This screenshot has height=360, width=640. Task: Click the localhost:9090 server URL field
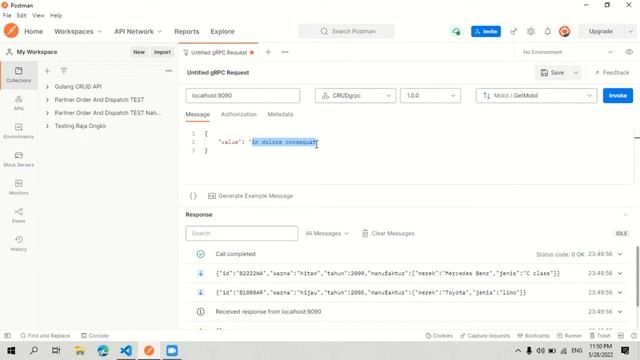(x=242, y=96)
